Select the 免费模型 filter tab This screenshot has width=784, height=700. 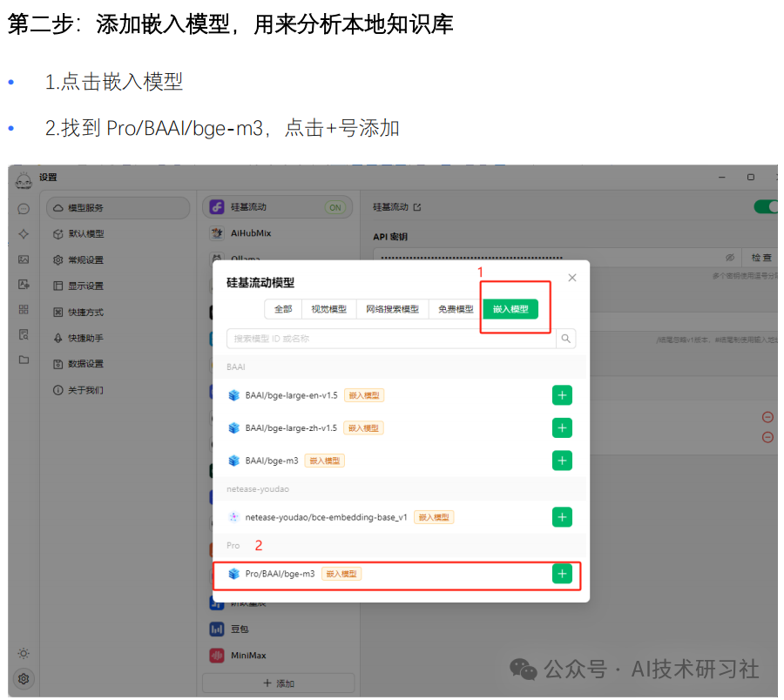[x=456, y=309]
